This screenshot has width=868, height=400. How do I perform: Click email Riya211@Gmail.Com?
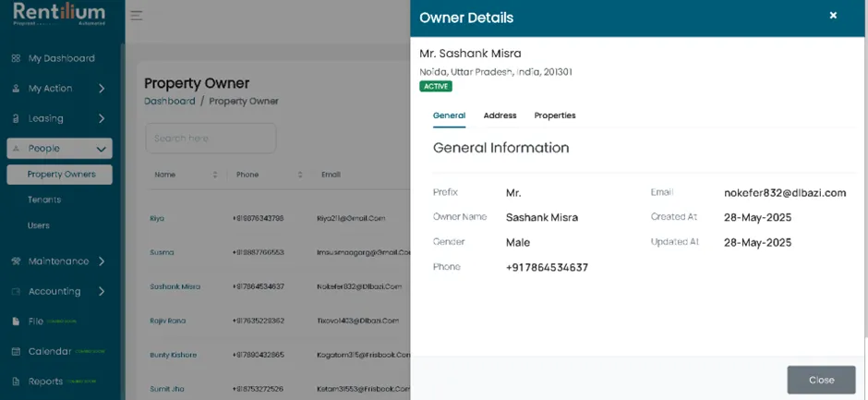pos(351,218)
